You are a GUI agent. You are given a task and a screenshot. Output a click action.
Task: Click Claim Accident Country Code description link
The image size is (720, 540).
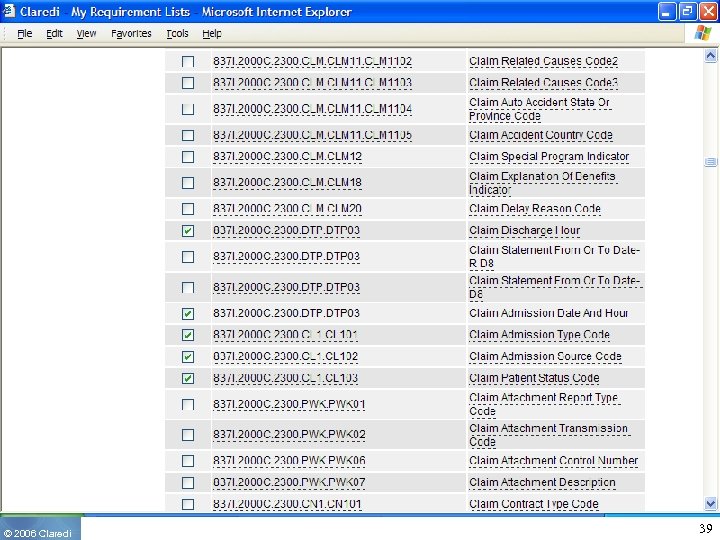541,135
